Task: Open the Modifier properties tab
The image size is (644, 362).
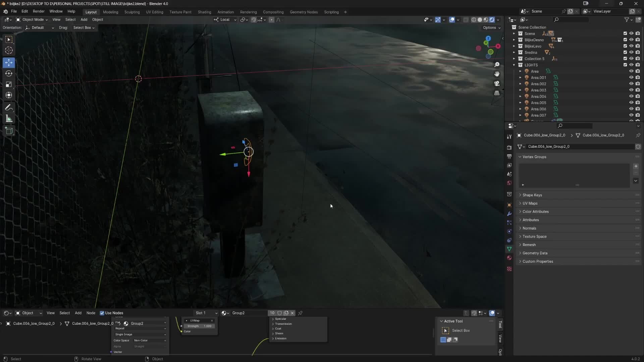Action: [x=509, y=214]
